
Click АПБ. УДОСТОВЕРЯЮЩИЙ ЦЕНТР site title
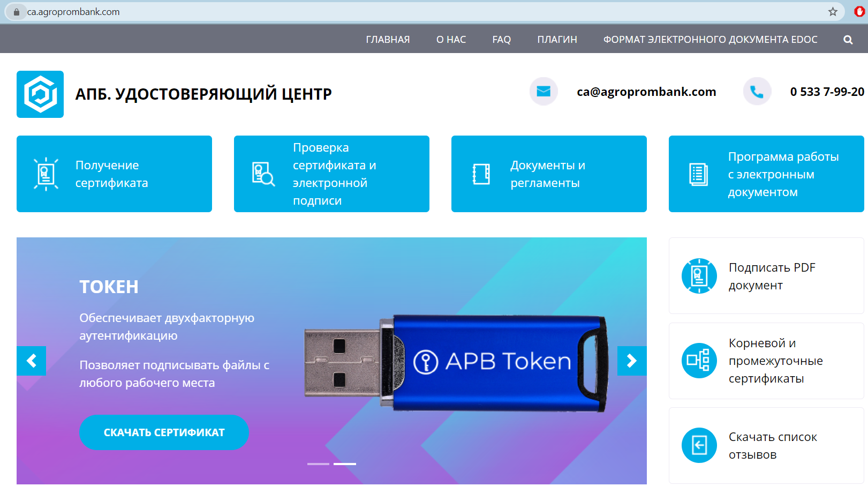tap(203, 94)
